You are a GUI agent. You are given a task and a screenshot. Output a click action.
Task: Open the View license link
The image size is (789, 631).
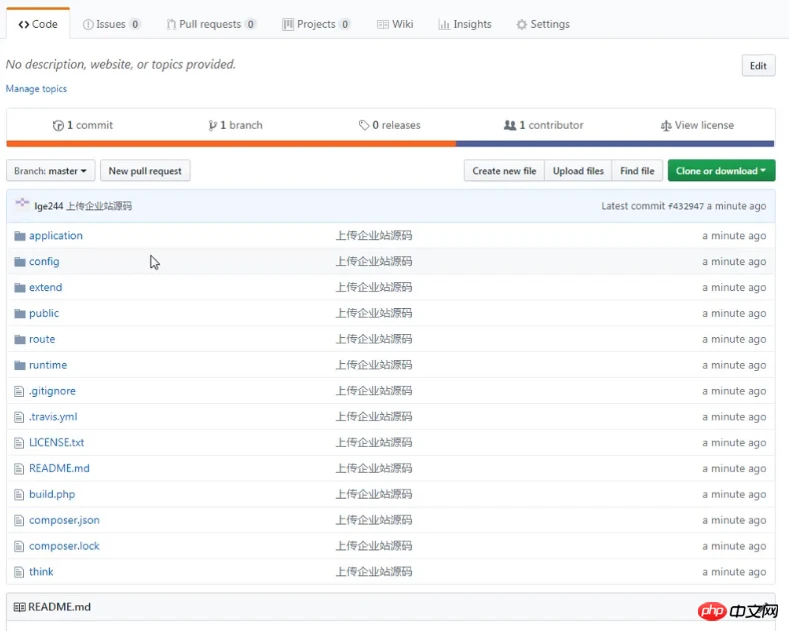tap(697, 125)
